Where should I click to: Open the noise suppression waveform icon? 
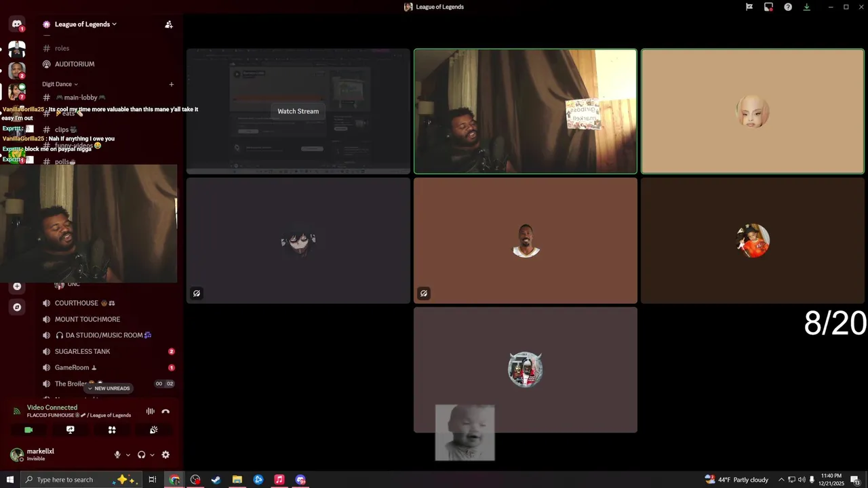(x=151, y=411)
